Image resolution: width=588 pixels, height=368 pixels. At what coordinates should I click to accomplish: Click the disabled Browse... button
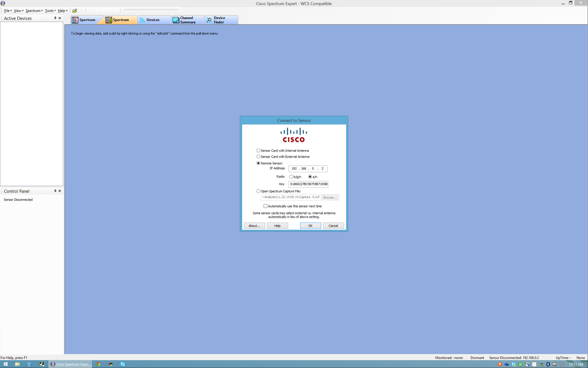point(330,197)
